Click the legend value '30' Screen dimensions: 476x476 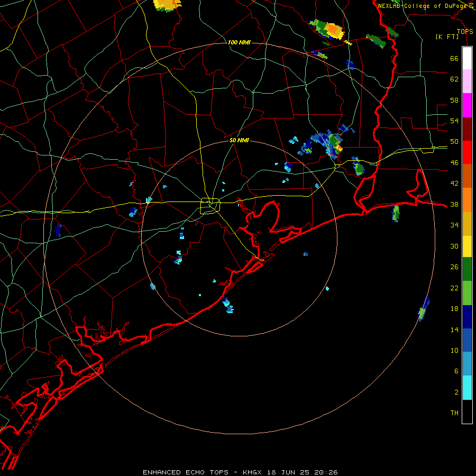point(454,246)
